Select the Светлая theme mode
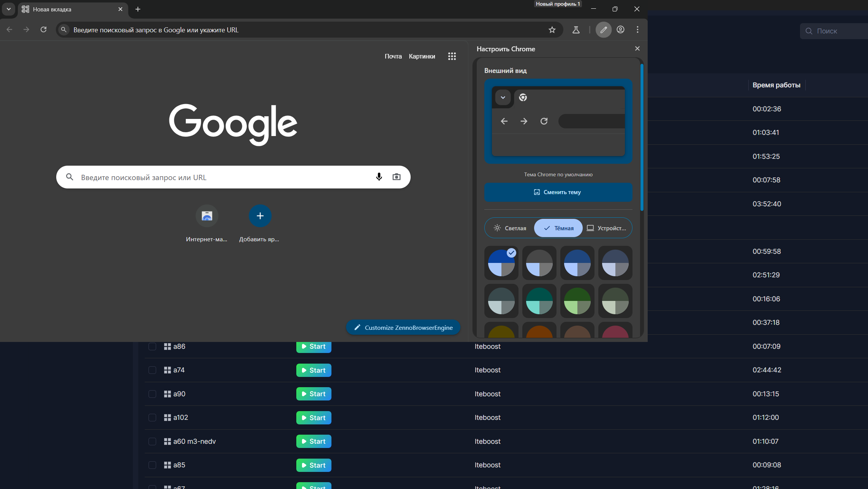The width and height of the screenshot is (868, 489). [510, 228]
